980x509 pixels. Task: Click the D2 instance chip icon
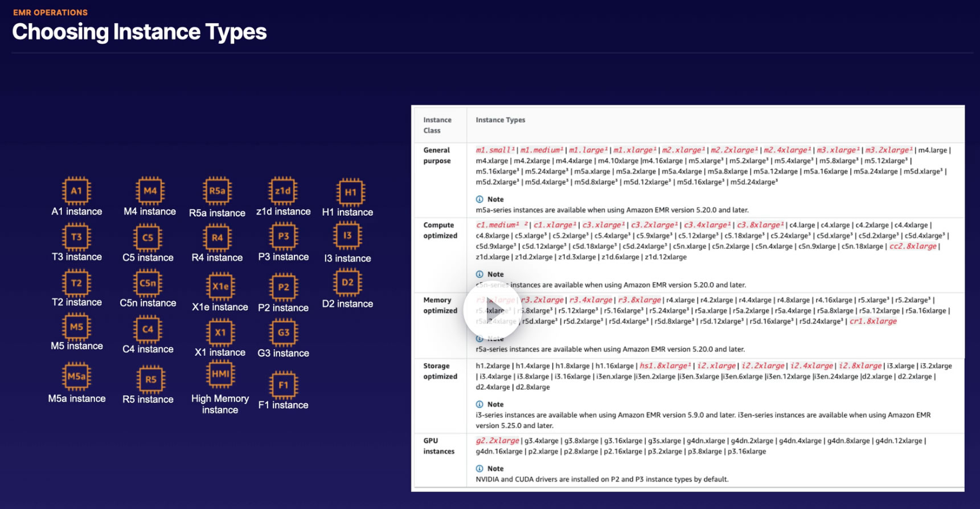[347, 282]
